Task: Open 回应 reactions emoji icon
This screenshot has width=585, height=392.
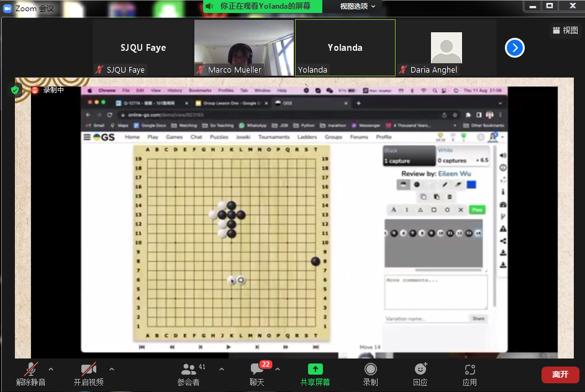Action: [420, 374]
